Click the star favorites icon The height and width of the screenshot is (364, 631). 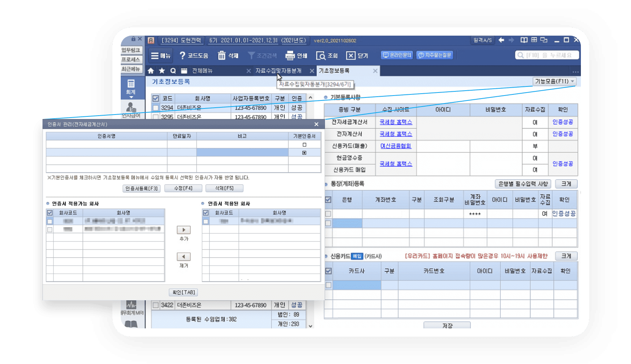point(162,71)
